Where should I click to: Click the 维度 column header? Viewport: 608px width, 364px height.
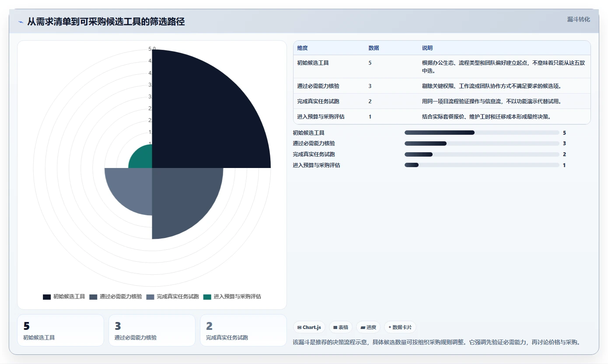(x=303, y=48)
